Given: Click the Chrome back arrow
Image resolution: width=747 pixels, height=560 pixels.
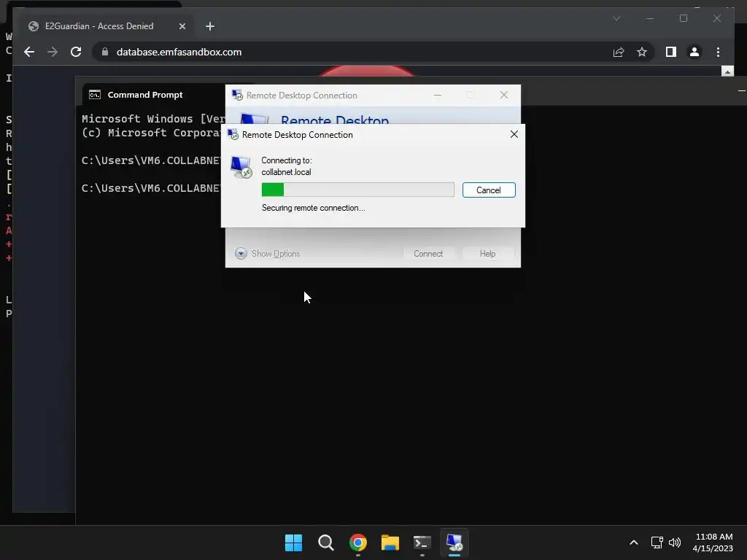Looking at the screenshot, I should click(29, 52).
